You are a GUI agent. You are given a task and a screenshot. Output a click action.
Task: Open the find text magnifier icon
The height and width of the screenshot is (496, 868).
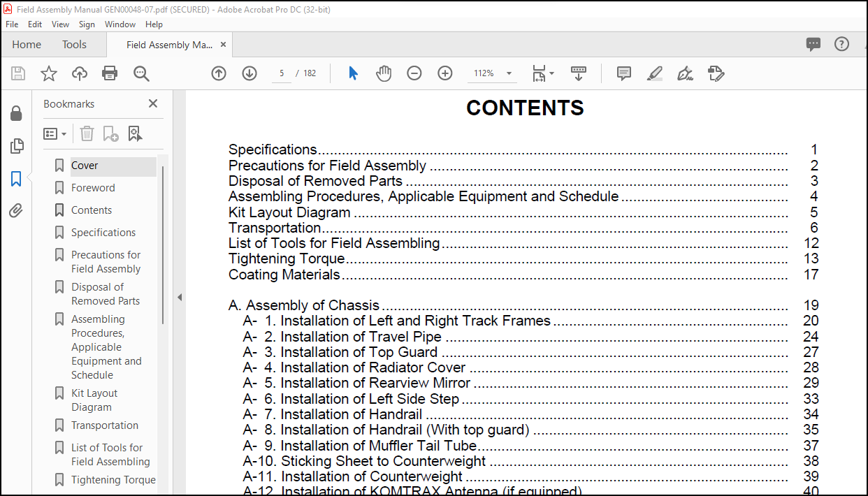[141, 73]
